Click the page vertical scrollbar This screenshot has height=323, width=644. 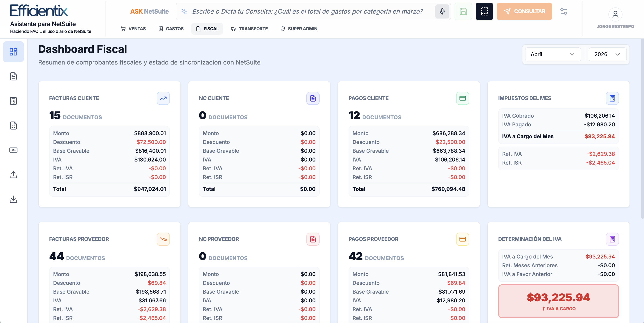tap(642, 129)
